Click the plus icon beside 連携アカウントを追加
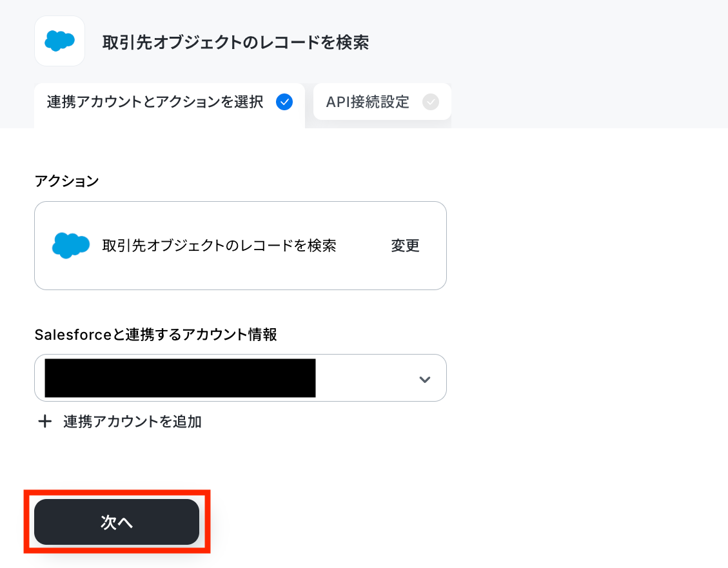Viewport: 728px width, 568px height. click(x=45, y=422)
